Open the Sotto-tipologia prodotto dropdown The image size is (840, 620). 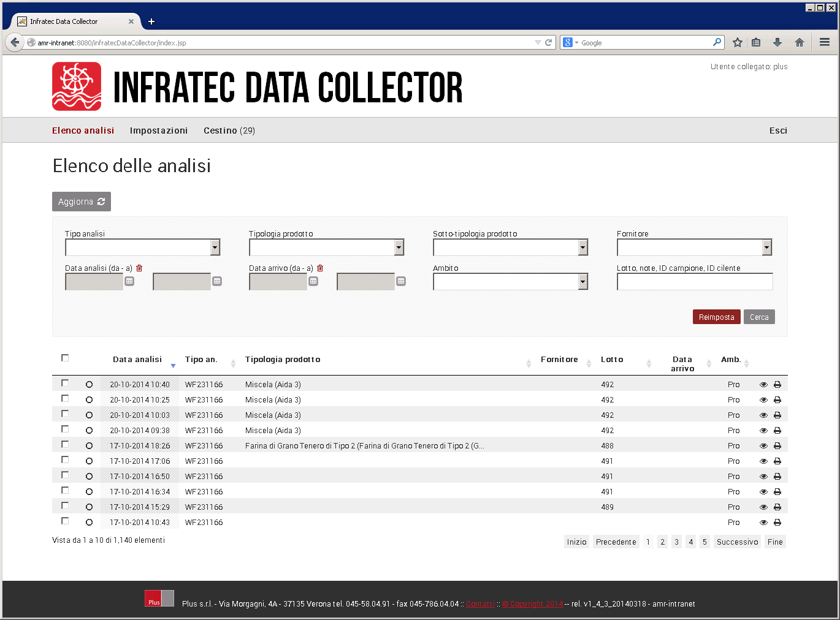[510, 247]
